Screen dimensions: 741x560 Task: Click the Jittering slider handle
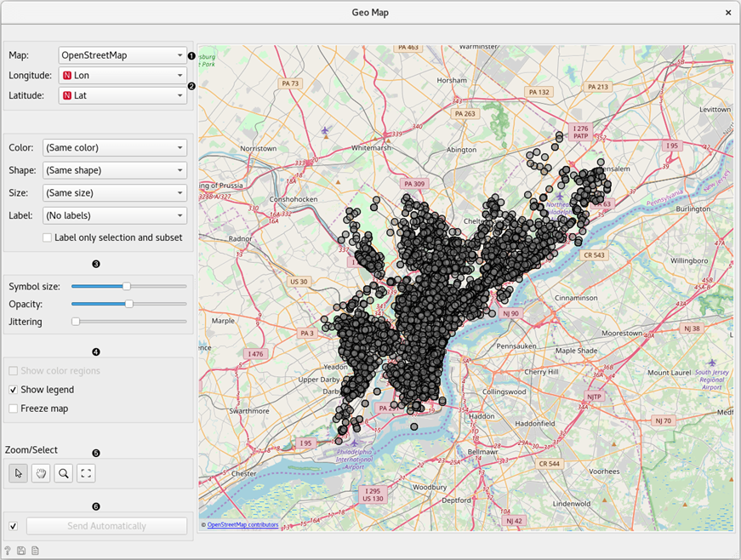pos(76,322)
